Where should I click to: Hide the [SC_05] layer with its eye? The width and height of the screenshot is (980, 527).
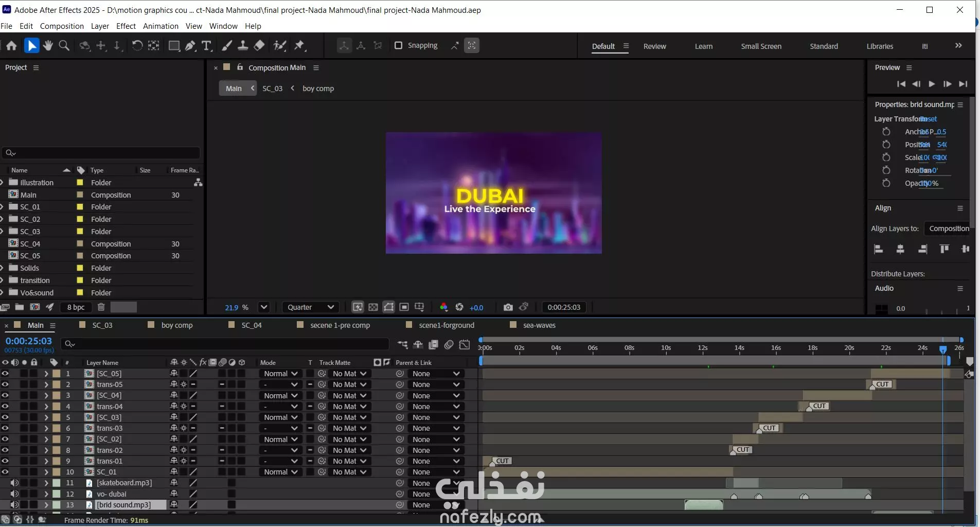pyautogui.click(x=5, y=374)
